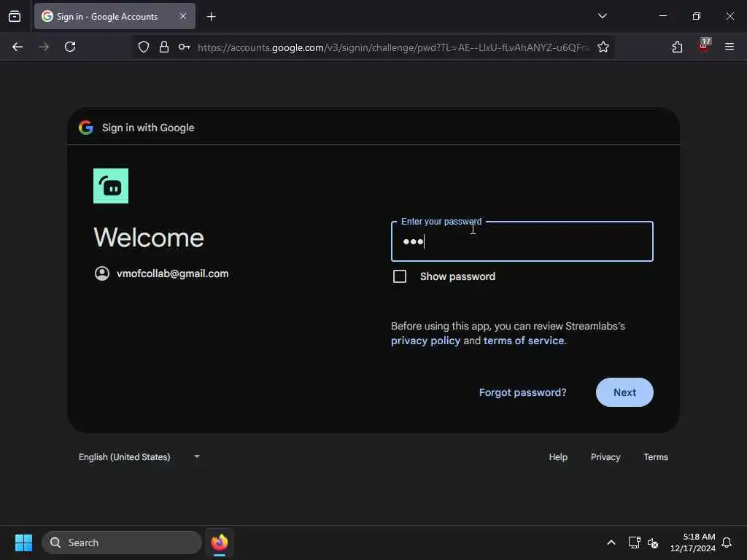Open the clock showing 5:18 AM
747x560 pixels.
tap(693, 542)
